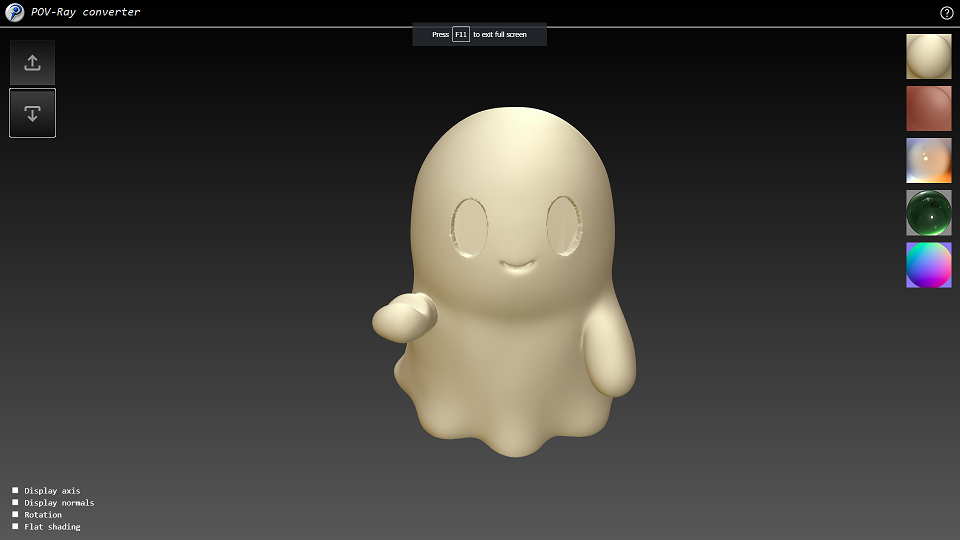Click the upload model icon button
960x540 pixels.
pos(32,63)
